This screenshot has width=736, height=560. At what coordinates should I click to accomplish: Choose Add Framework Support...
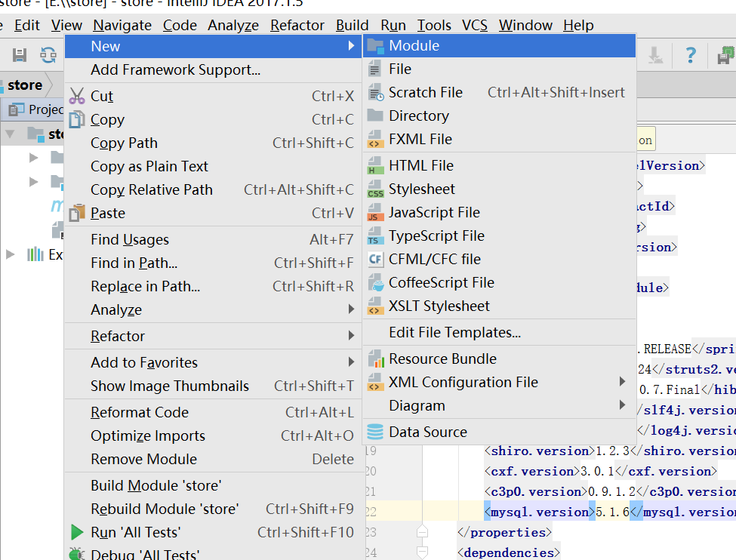tap(214, 69)
